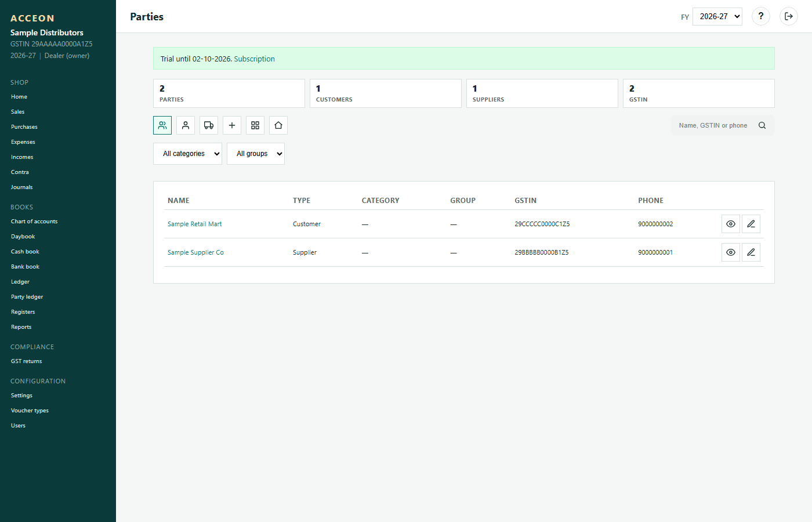View Sample Retail Mart details
This screenshot has width=812, height=522.
point(731,224)
